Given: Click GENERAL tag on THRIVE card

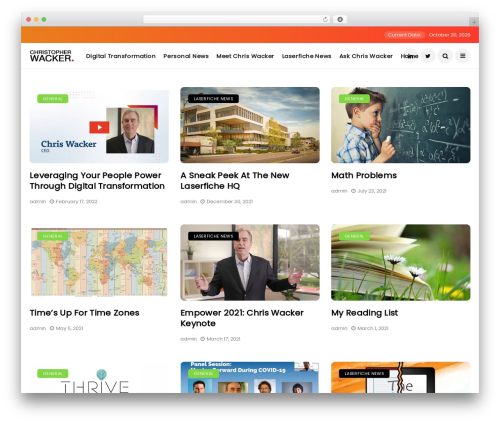Looking at the screenshot, I should click(53, 373).
